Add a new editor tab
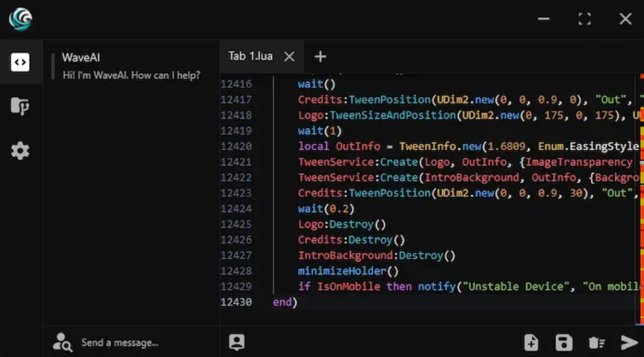Image resolution: width=644 pixels, height=357 pixels. tap(320, 56)
